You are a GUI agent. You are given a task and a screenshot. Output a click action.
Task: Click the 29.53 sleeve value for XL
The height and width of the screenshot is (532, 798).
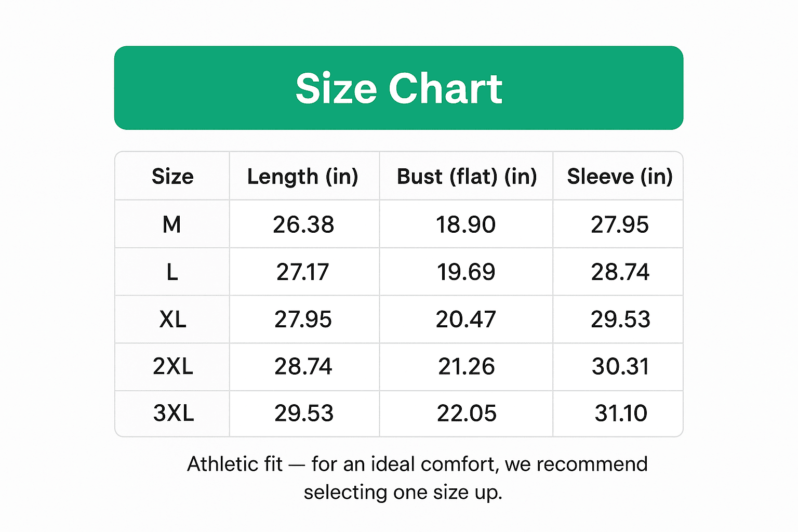pos(620,319)
